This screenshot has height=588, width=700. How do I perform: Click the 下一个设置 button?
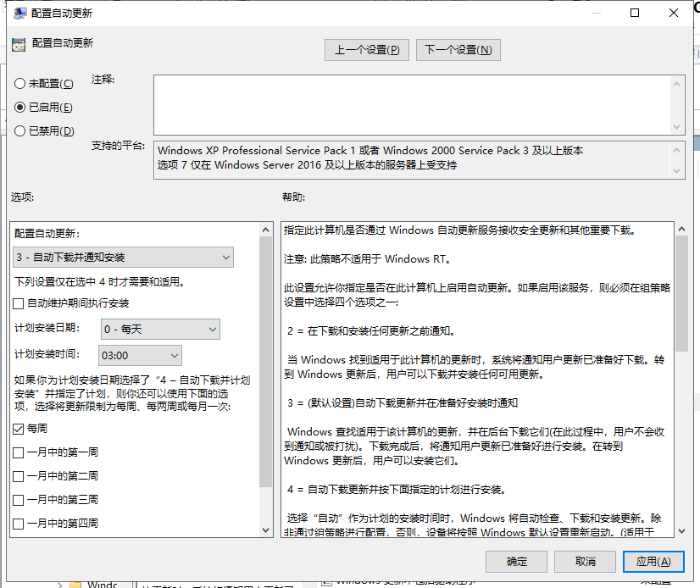pos(458,49)
